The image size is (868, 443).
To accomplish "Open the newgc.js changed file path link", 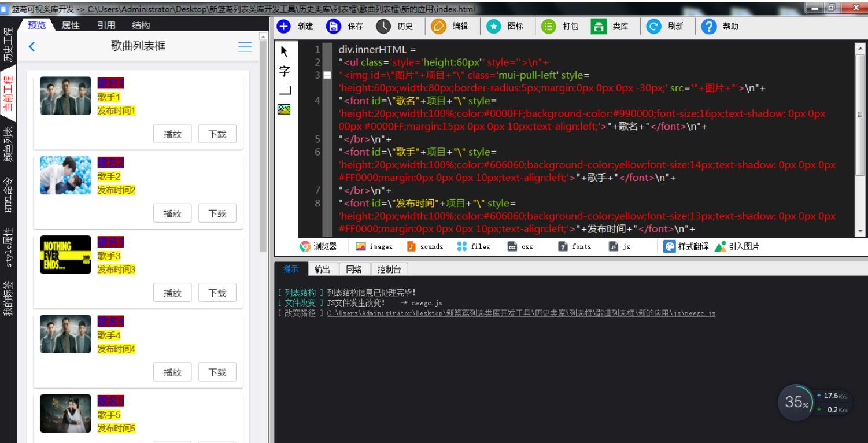I will click(x=520, y=313).
